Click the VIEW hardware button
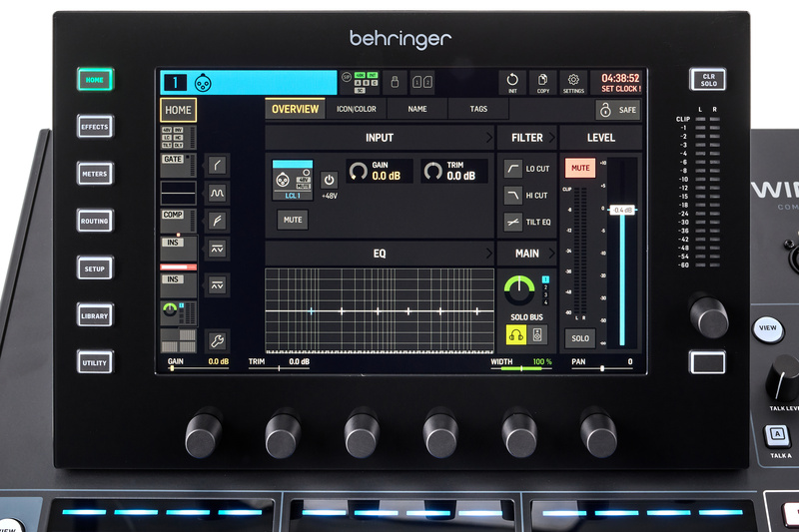 (x=768, y=327)
